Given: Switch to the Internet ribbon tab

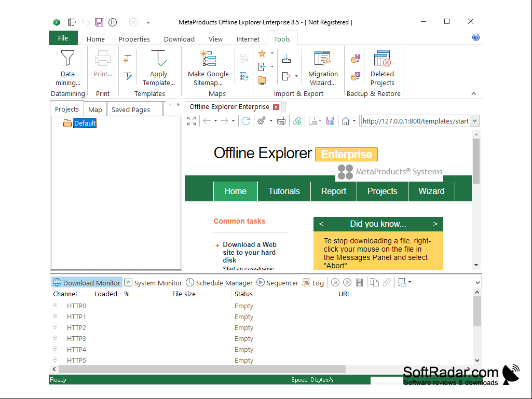Looking at the screenshot, I should (248, 39).
